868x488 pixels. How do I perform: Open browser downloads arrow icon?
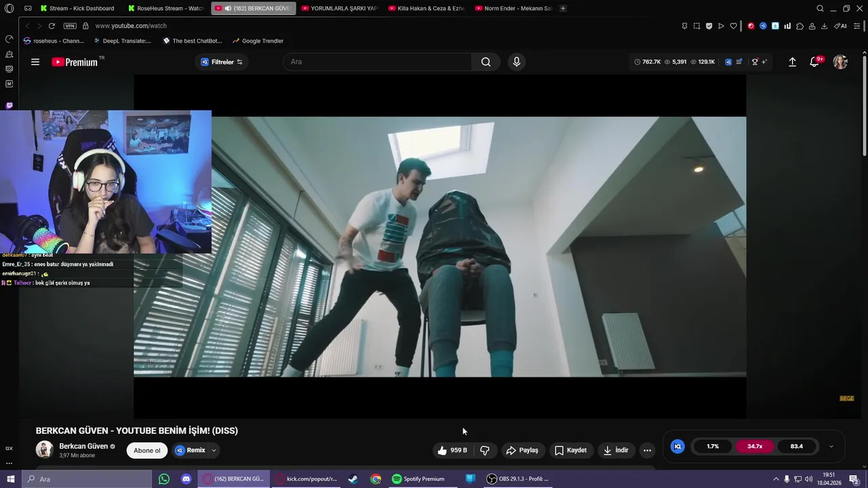point(824,26)
